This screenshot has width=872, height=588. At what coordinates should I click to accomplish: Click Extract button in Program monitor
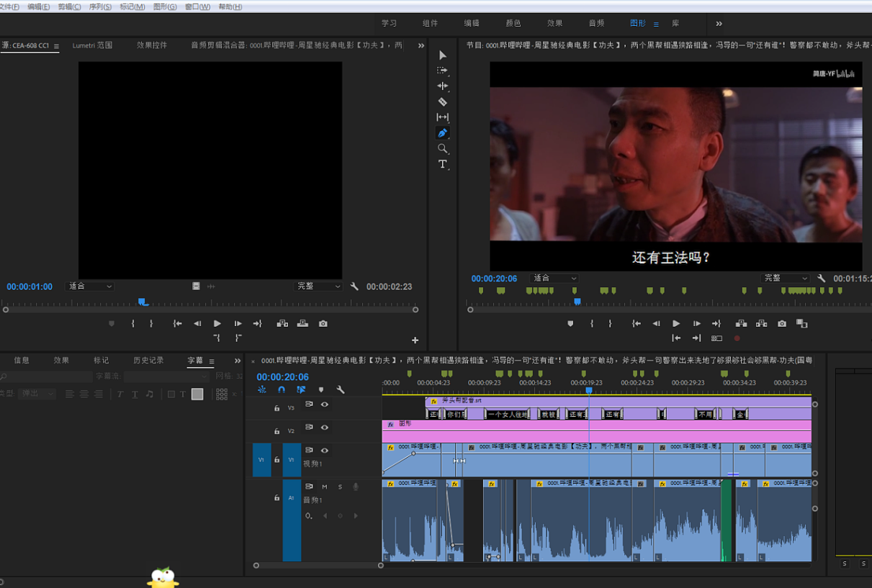(x=761, y=324)
